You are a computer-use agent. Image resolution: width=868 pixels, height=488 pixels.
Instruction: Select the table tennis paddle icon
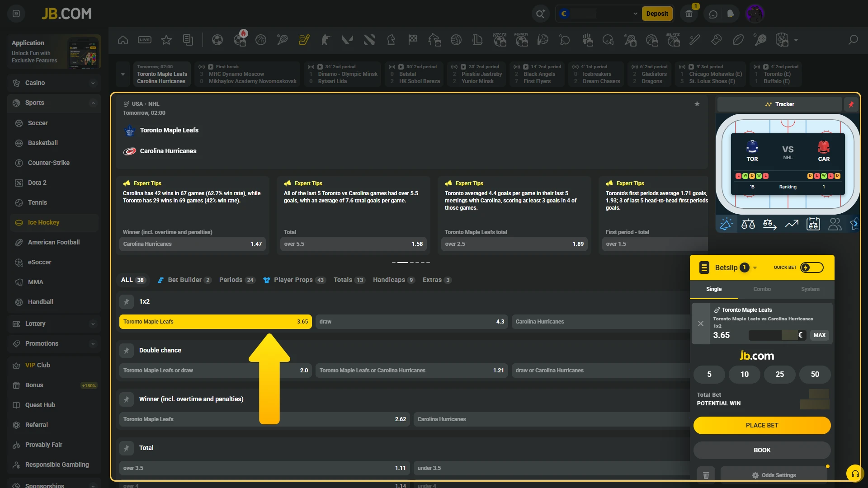565,40
